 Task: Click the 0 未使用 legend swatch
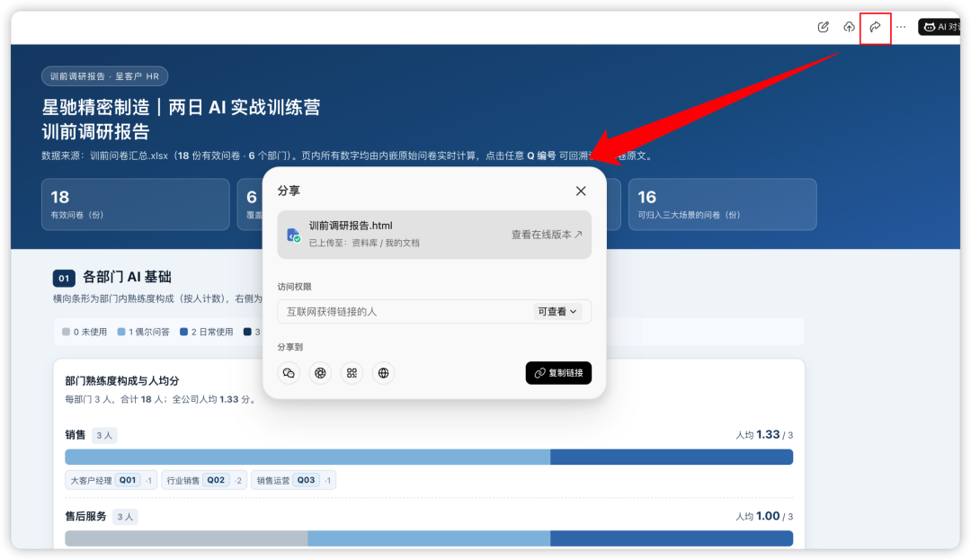coord(66,332)
